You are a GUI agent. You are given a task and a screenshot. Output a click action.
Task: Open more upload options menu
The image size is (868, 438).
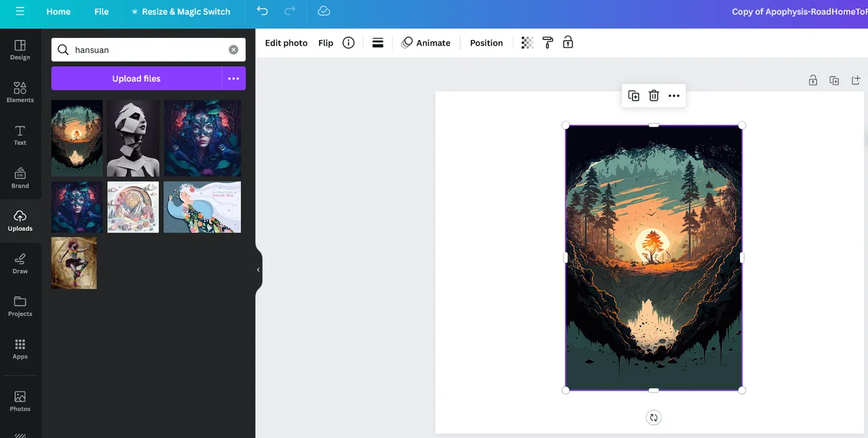(233, 79)
